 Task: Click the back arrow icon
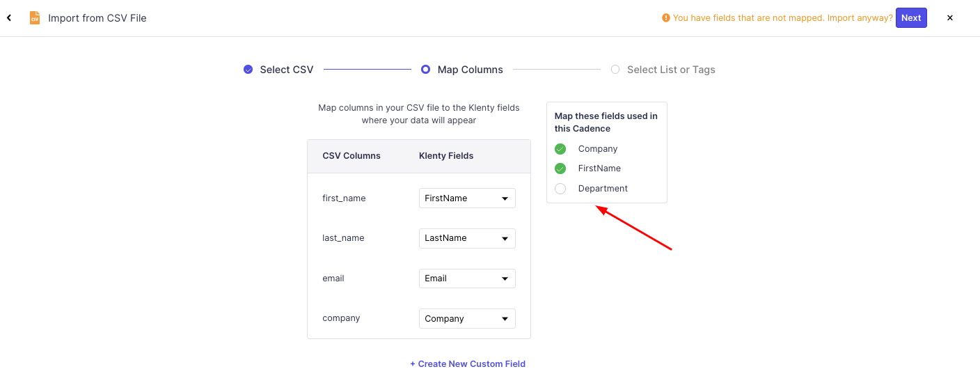click(9, 18)
